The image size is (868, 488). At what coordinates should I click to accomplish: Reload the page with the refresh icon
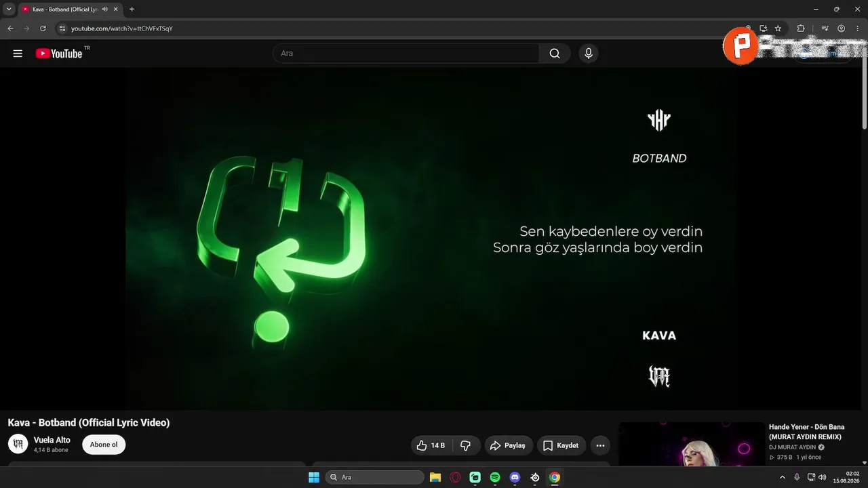pos(43,28)
